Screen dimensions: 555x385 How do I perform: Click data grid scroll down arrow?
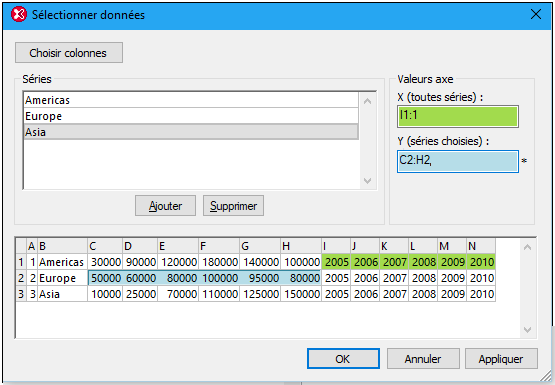click(x=527, y=330)
